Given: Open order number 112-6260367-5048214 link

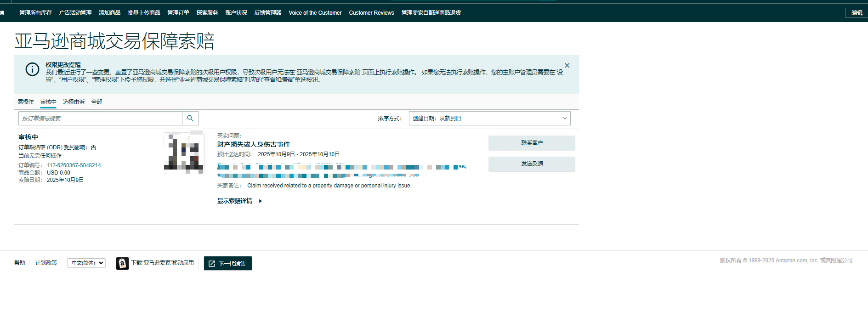Looking at the screenshot, I should 74,165.
